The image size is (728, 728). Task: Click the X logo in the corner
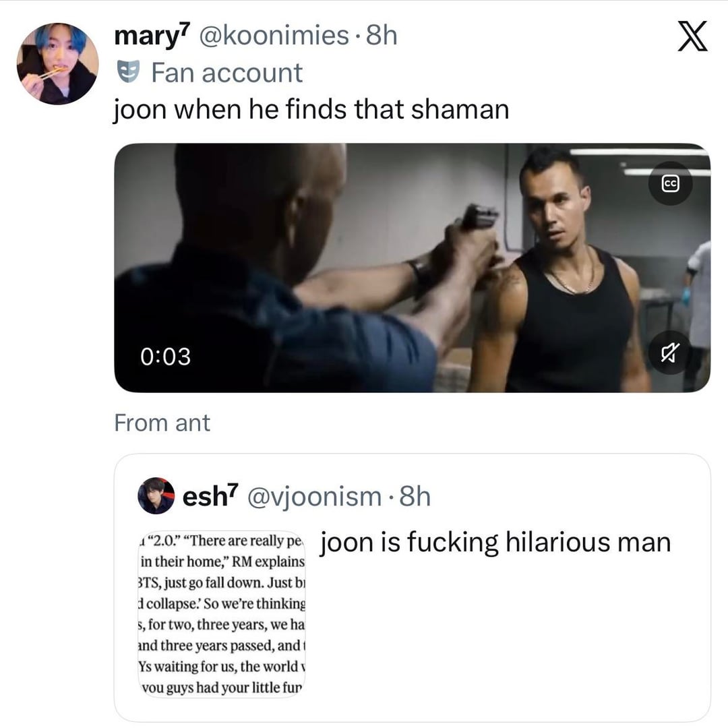[692, 37]
